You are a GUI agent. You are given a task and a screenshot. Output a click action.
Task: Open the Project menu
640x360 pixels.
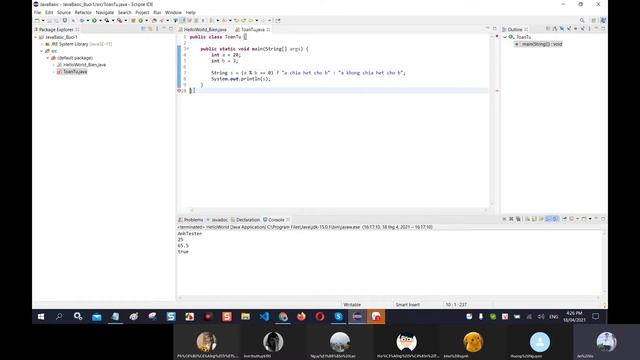click(x=142, y=13)
